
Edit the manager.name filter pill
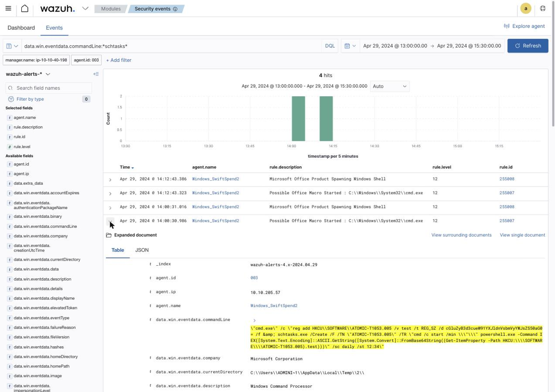coord(36,60)
